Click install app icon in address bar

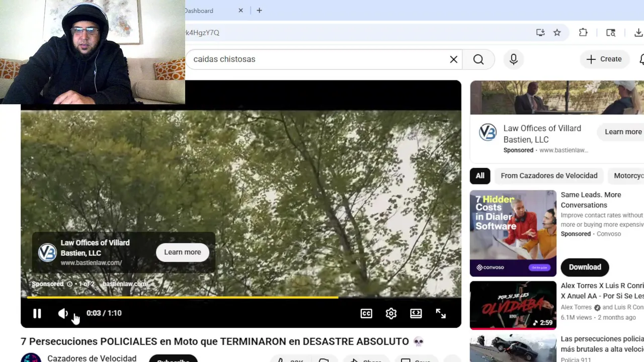click(540, 33)
